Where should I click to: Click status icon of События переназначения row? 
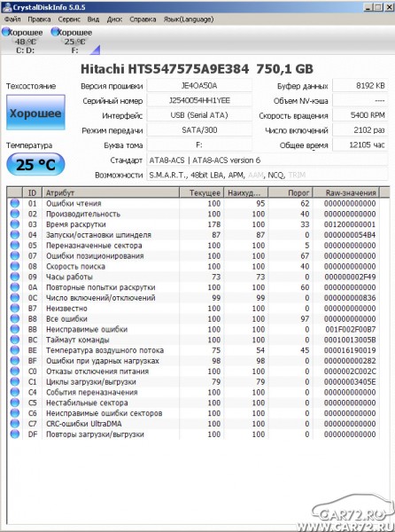(x=14, y=392)
